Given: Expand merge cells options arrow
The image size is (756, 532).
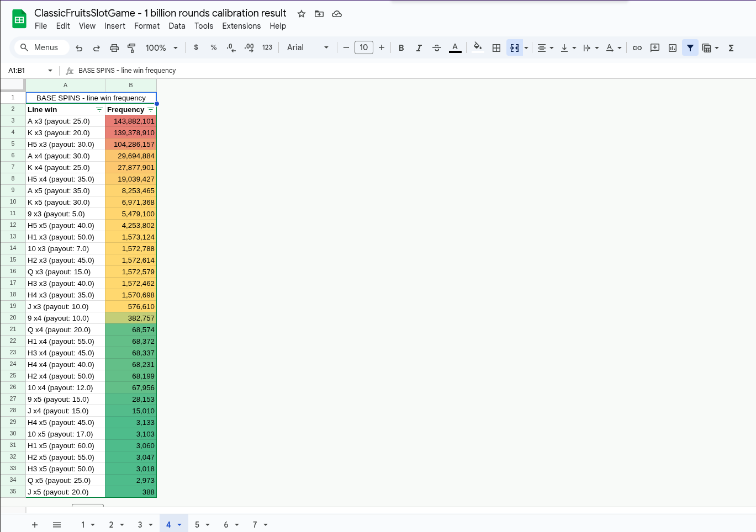Looking at the screenshot, I should pyautogui.click(x=526, y=48).
